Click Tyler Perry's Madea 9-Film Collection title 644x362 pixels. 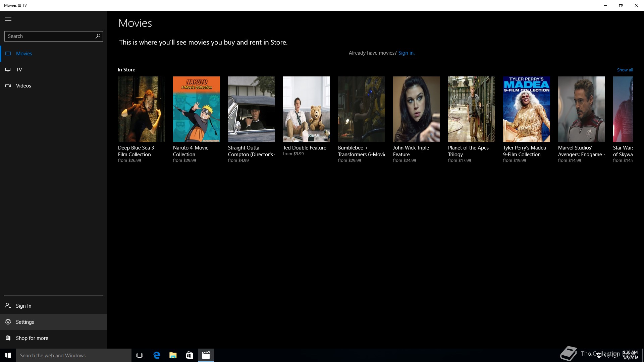tap(525, 151)
